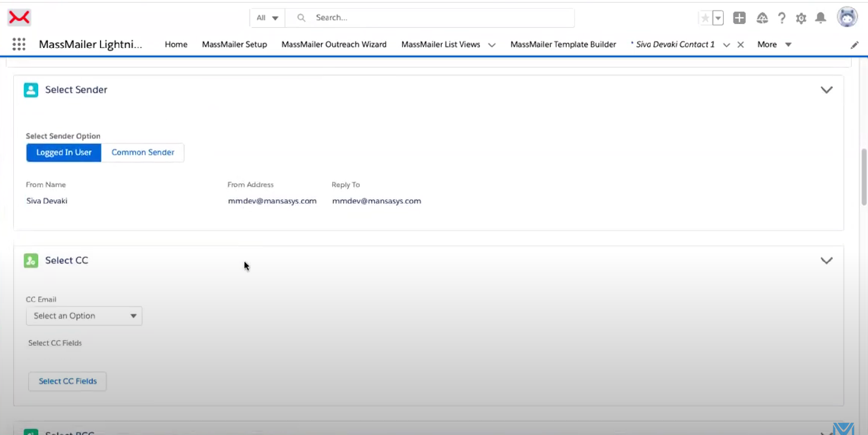Open the favorites list dropdown arrow

pyautogui.click(x=718, y=18)
